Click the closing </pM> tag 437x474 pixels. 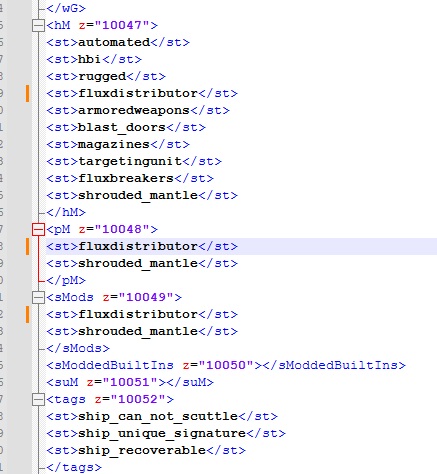66,280
